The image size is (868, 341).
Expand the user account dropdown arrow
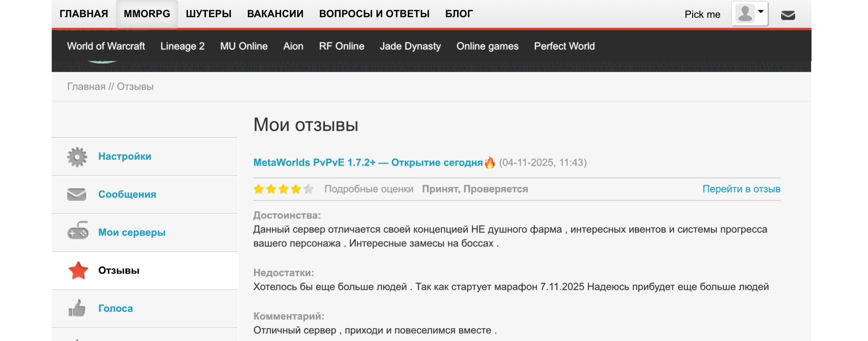[x=761, y=12]
